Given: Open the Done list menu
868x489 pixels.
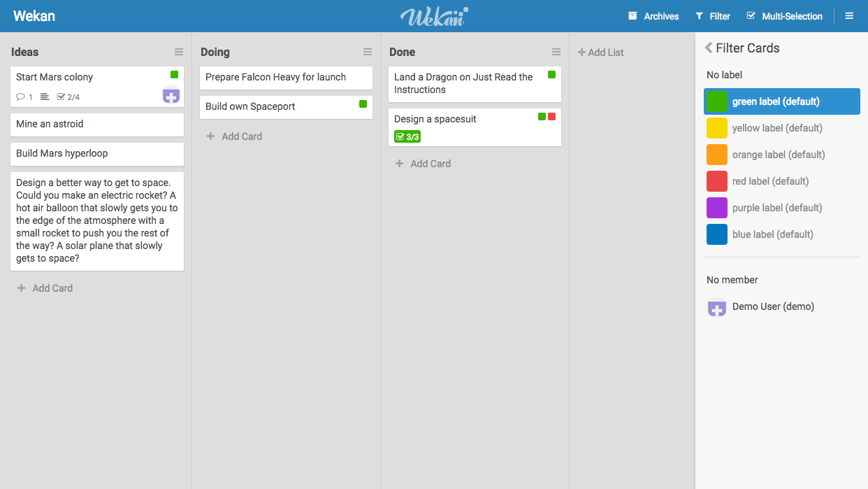Looking at the screenshot, I should click(556, 51).
